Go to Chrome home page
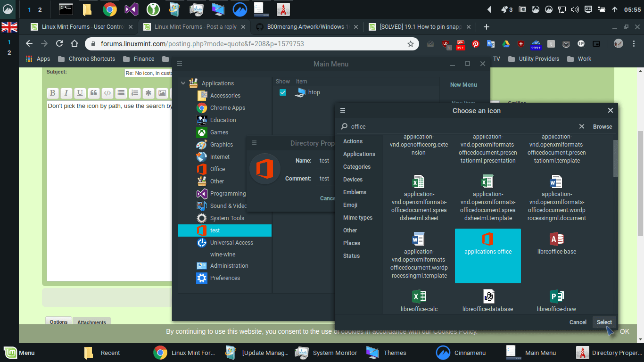Screen dimensions: 644x362 74,43
